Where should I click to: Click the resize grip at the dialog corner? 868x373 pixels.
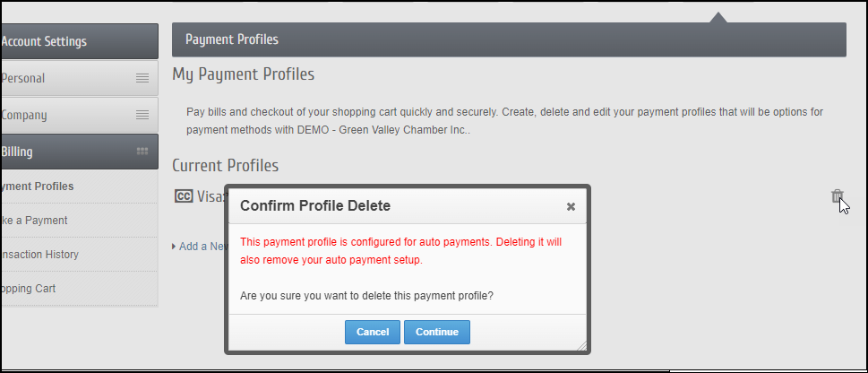coord(582,345)
